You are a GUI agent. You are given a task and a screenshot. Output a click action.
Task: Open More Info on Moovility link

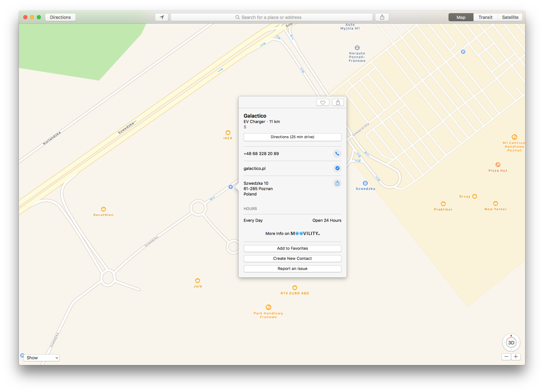tap(293, 234)
